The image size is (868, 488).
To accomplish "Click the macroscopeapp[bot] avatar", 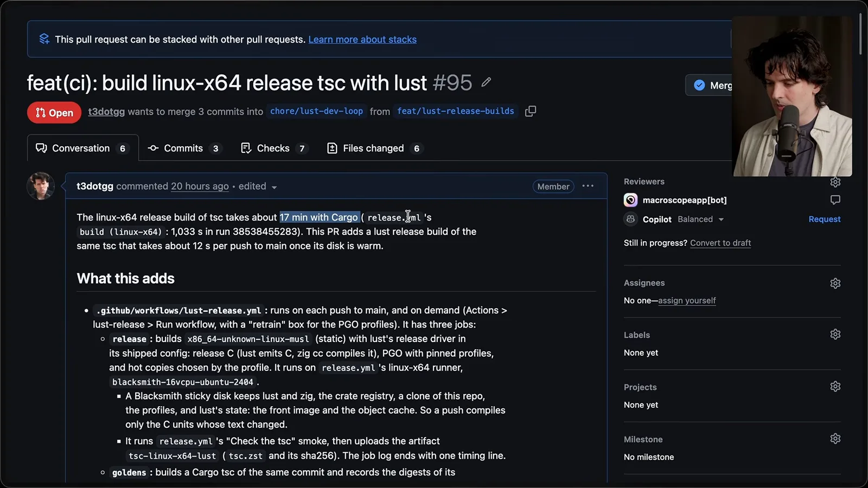I will coord(630,200).
